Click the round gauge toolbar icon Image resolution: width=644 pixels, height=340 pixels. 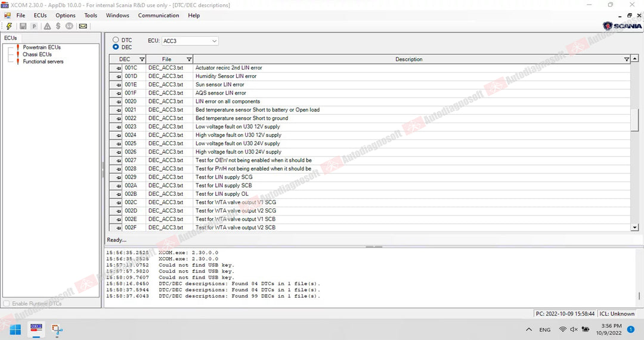point(69,26)
